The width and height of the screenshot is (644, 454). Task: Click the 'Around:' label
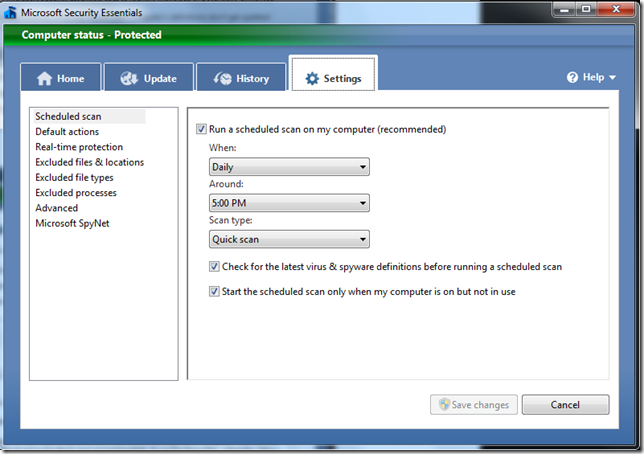pos(226,184)
